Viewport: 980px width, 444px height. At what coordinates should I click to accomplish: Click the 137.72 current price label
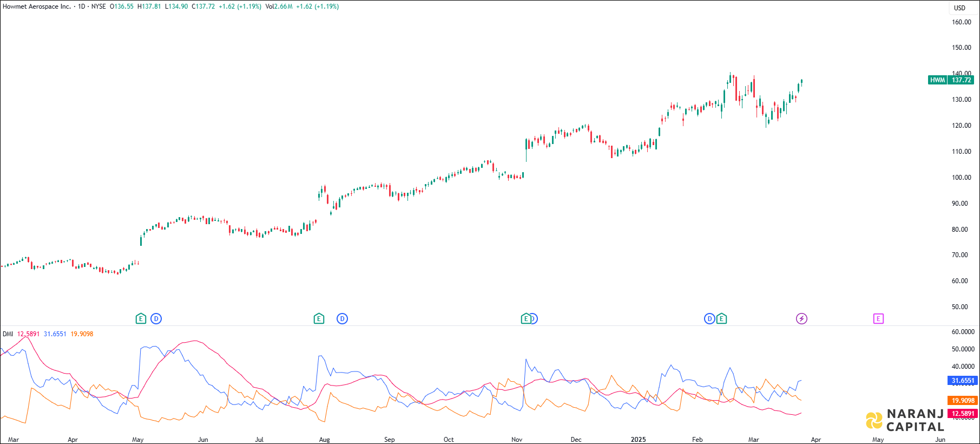[x=962, y=80]
